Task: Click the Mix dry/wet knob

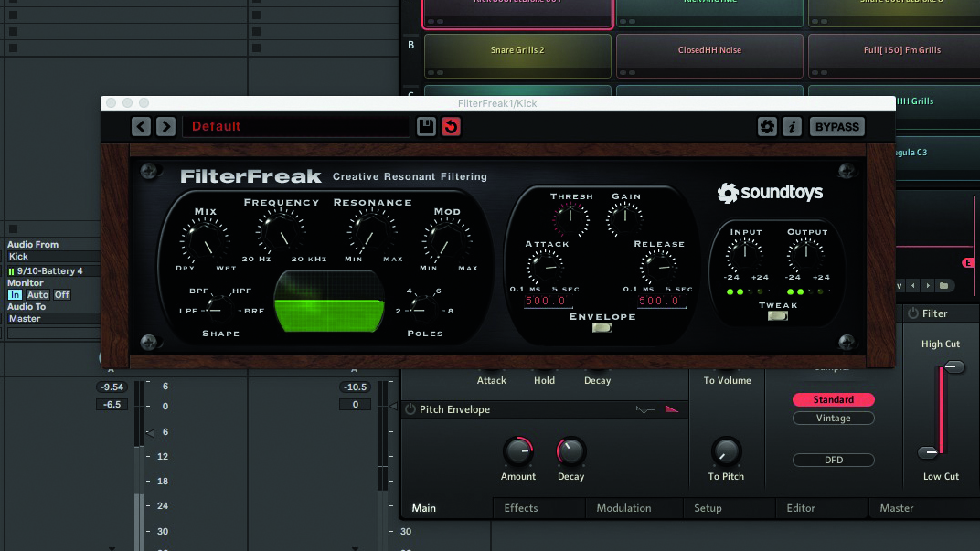Action: tap(205, 241)
